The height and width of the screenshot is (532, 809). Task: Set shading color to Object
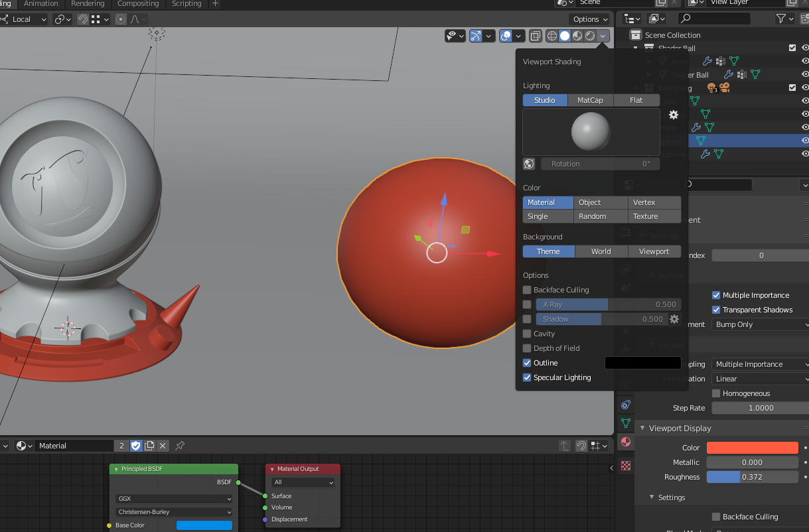[x=601, y=202]
